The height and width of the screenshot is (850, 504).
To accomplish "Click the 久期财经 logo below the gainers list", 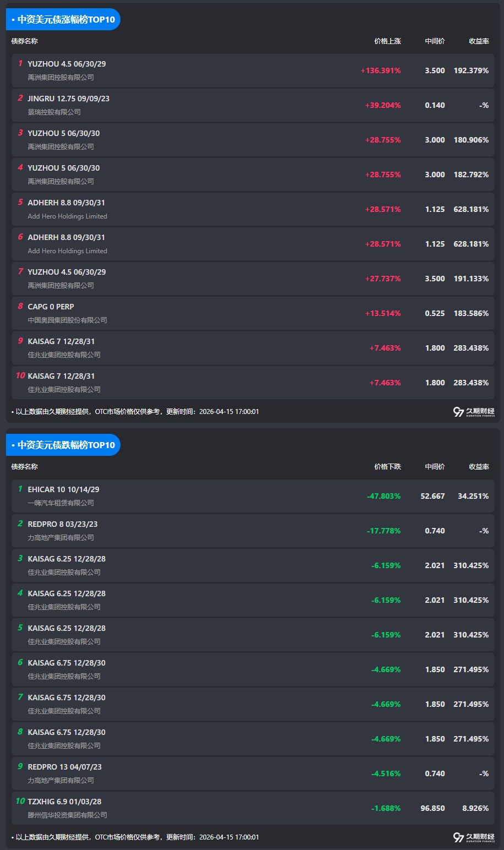I will 473,412.
